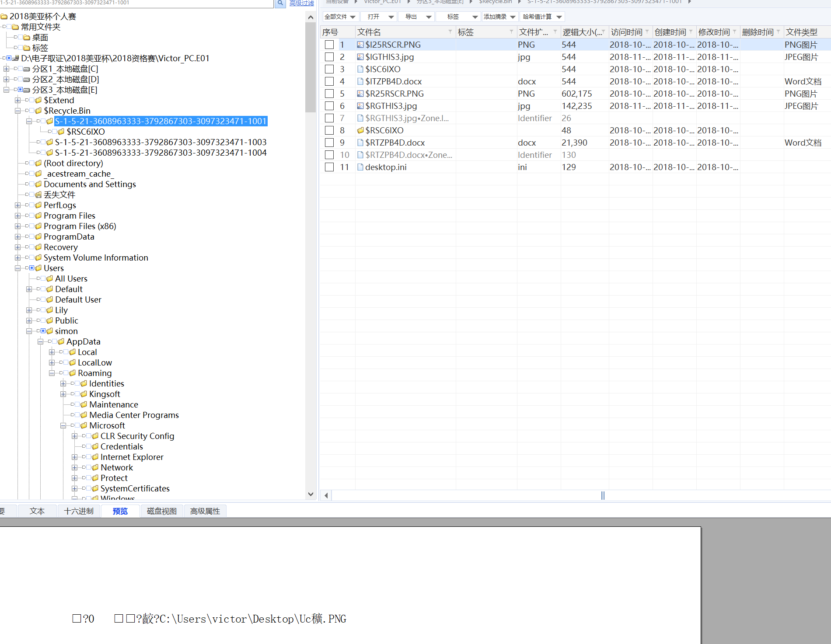Image resolution: width=831 pixels, height=644 pixels.
Task: Click the $RTZPB4D.docx document icon
Action: [x=360, y=143]
